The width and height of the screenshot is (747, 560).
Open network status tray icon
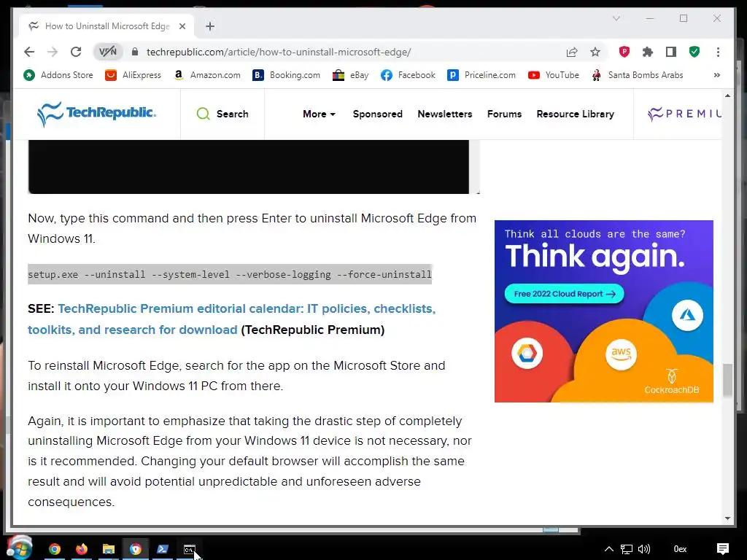pos(627,549)
